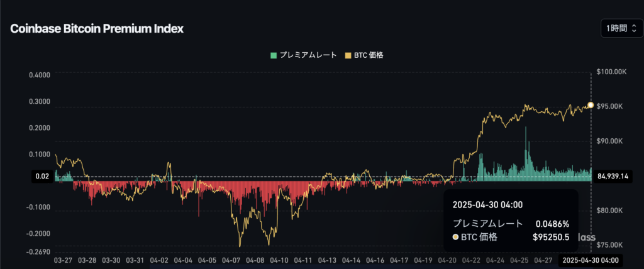
Task: Toggle the BTC 価格 legend series
Action: click(x=364, y=55)
